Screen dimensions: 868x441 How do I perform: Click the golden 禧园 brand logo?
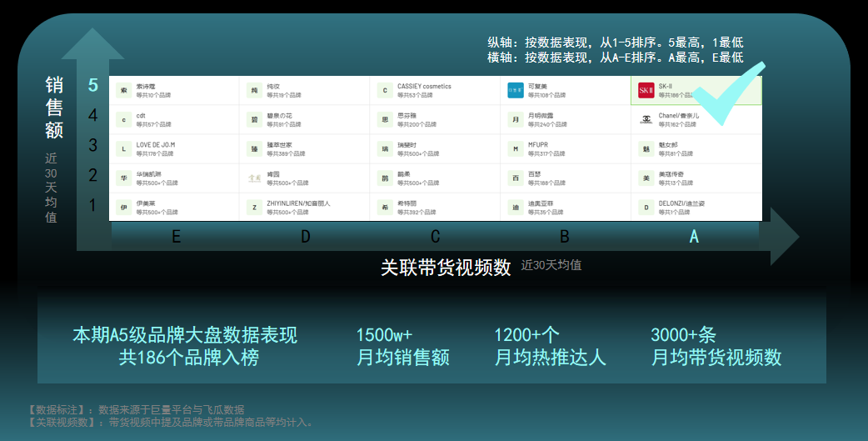(254, 178)
